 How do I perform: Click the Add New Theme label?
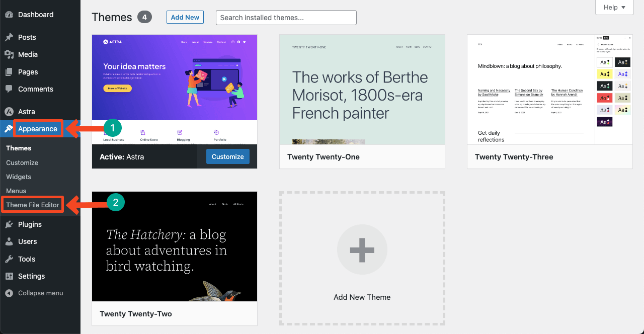coord(362,297)
